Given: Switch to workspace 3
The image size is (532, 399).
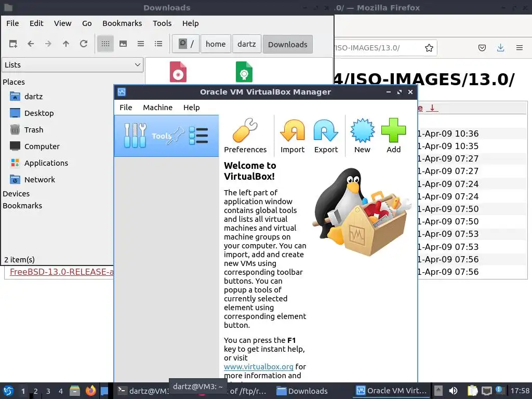Looking at the screenshot, I should (x=48, y=391).
